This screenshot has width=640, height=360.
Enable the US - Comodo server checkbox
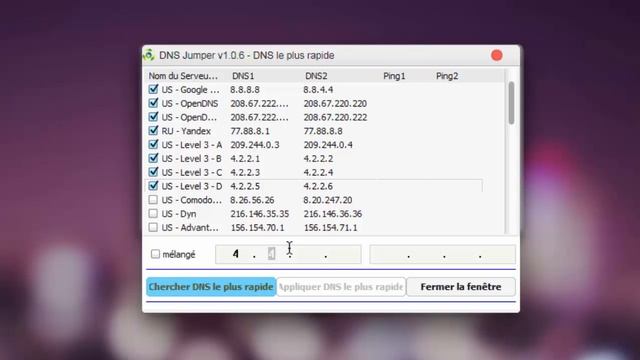tap(153, 200)
